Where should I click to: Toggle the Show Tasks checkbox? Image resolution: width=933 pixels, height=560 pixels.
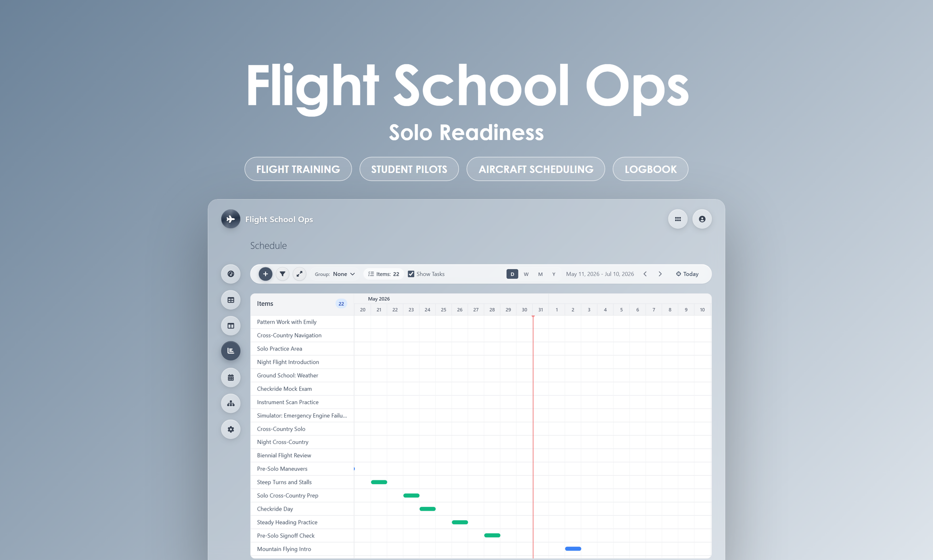pos(411,274)
